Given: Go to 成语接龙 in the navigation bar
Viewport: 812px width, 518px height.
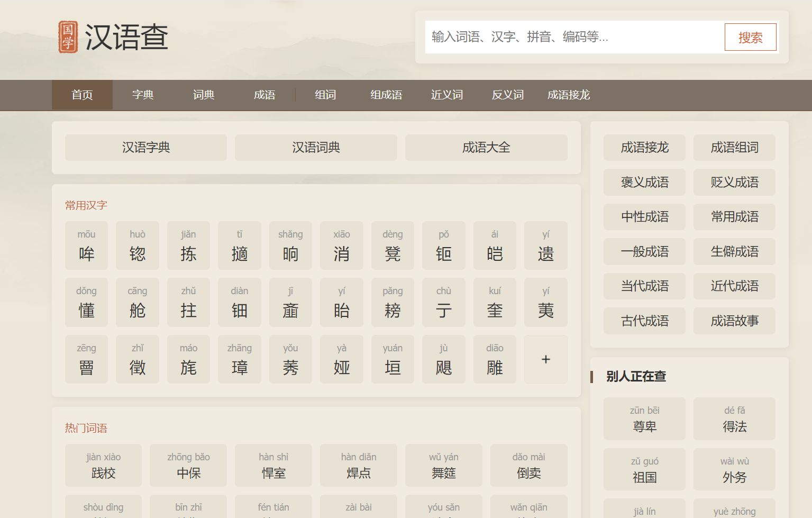Looking at the screenshot, I should 568,95.
